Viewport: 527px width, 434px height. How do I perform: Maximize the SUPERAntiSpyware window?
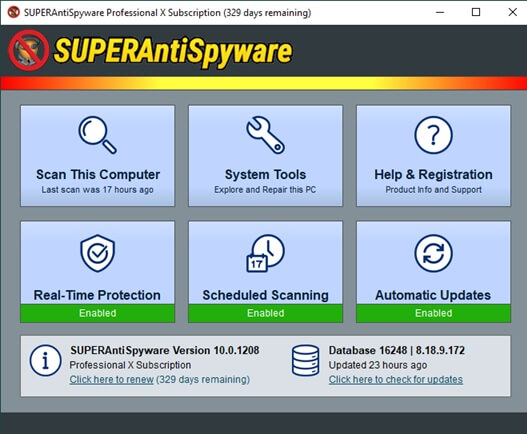(x=476, y=12)
